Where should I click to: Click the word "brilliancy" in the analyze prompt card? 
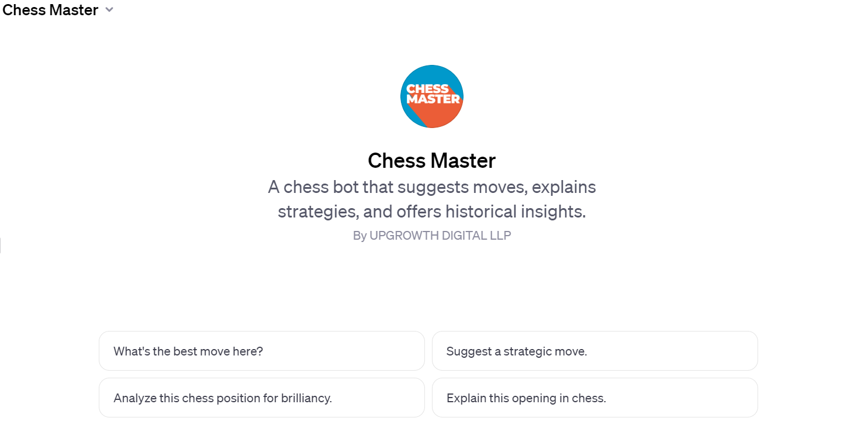(x=305, y=398)
